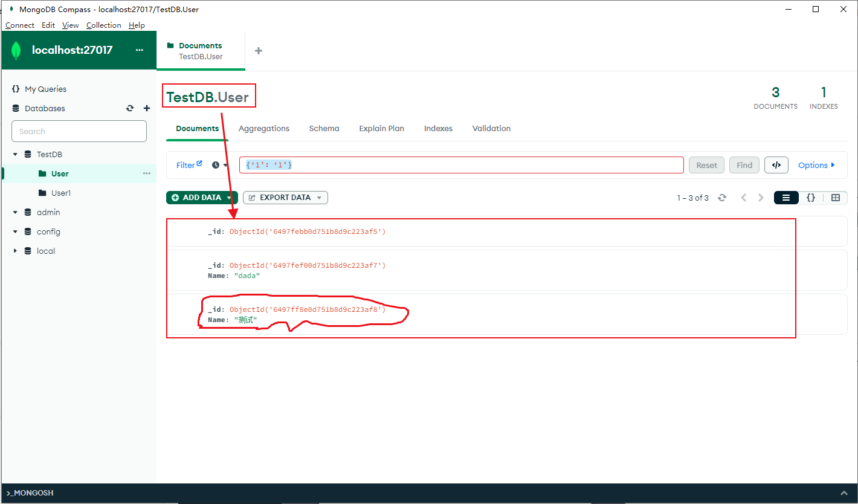
Task: Click the filter query input field
Action: tap(462, 165)
